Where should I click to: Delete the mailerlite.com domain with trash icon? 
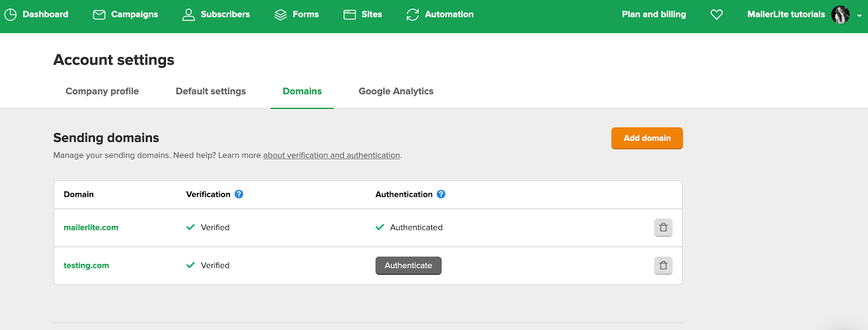coord(663,228)
